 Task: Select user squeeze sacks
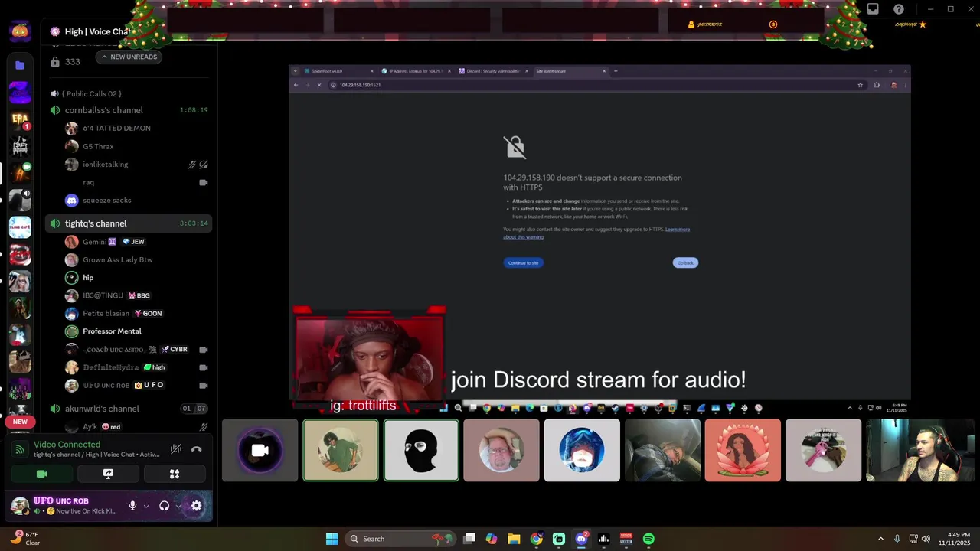107,201
